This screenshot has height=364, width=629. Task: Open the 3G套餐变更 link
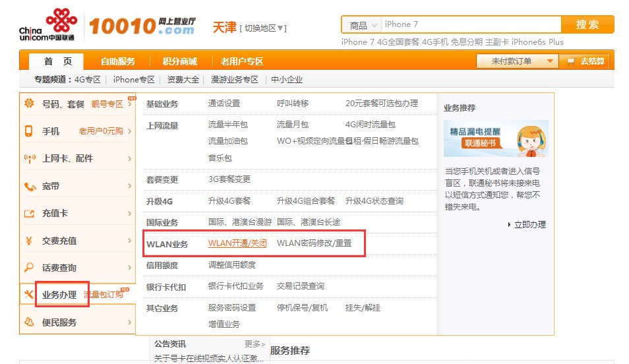229,179
